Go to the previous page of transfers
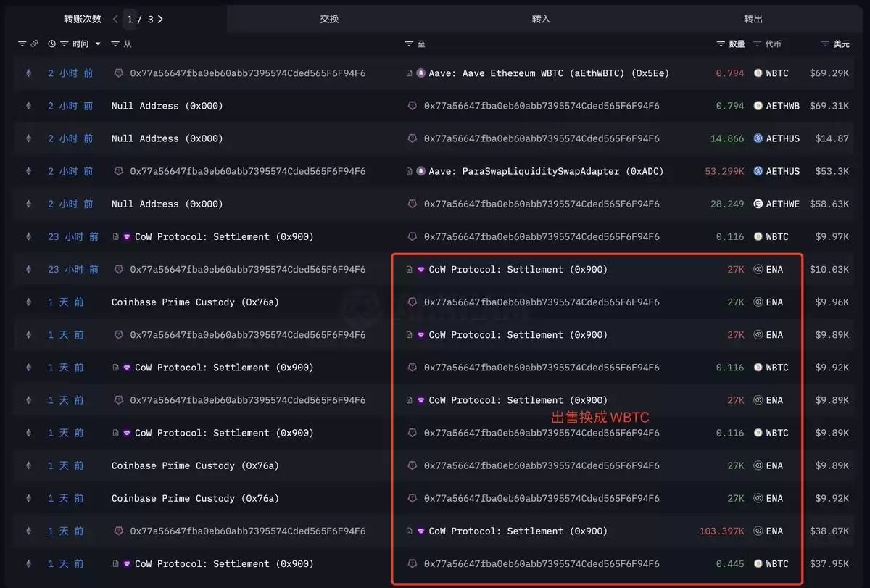870x588 pixels. point(116,20)
